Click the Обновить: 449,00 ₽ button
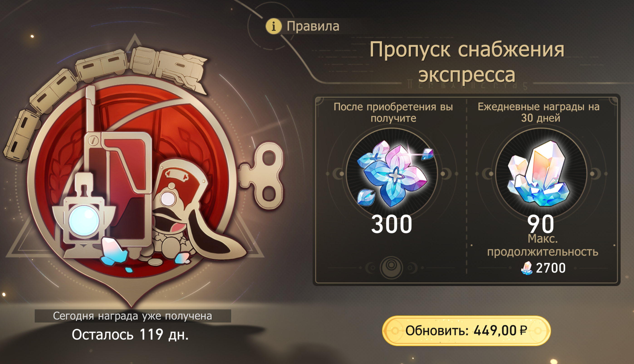634x364 pixels. [x=466, y=330]
